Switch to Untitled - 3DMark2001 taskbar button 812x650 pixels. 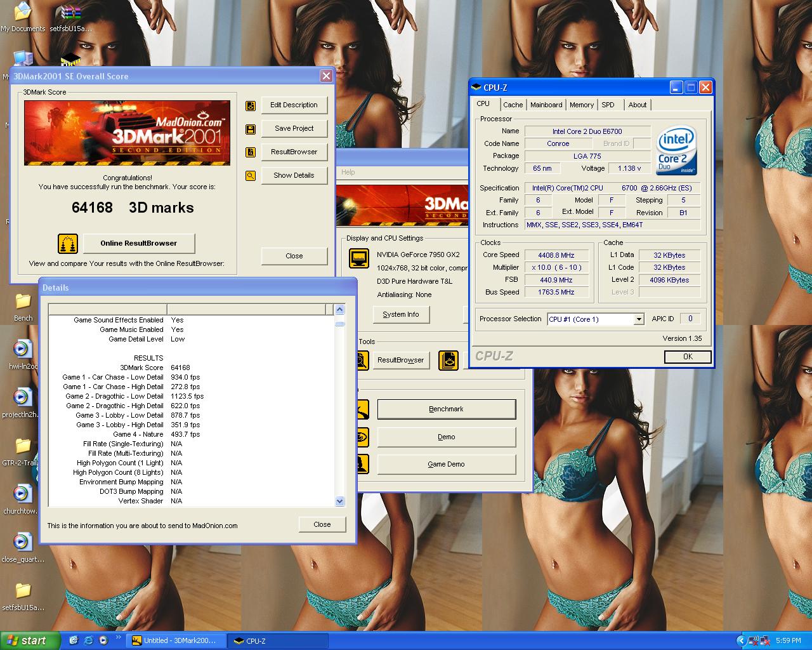click(x=176, y=641)
